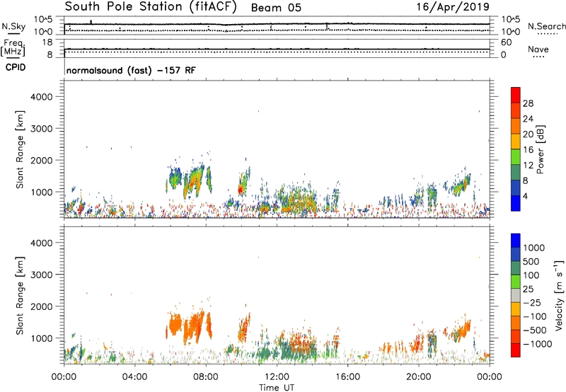Screen dimensions: 566x392
Task: Click the '18' tick on frequency axis
Action: 47,42
